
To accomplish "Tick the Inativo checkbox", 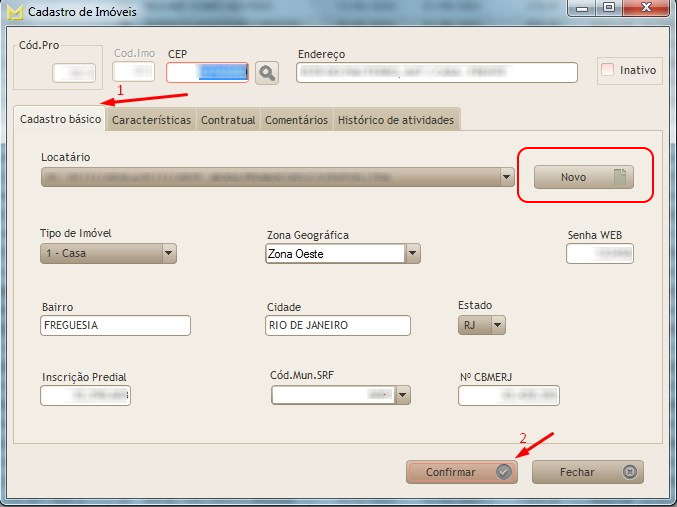I will click(x=607, y=70).
